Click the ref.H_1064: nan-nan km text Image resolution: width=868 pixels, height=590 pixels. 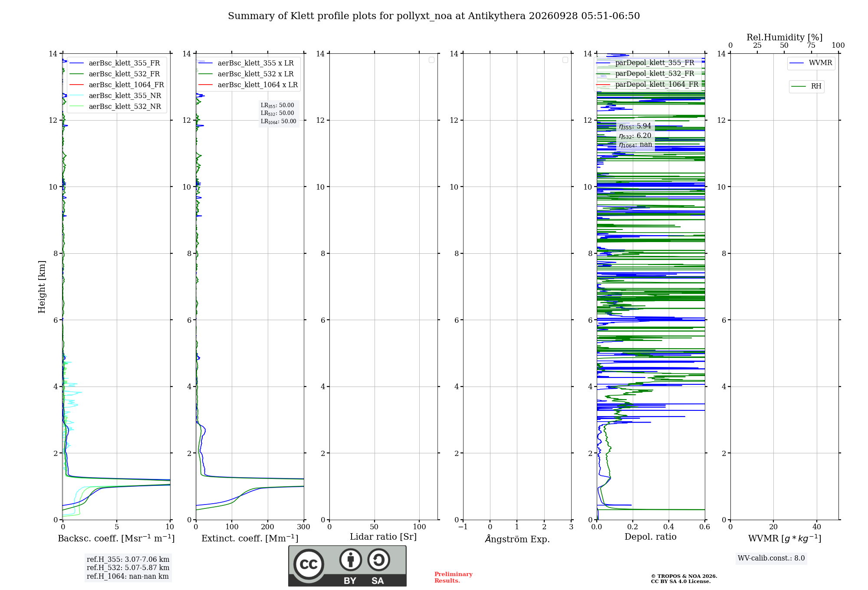tap(128, 577)
